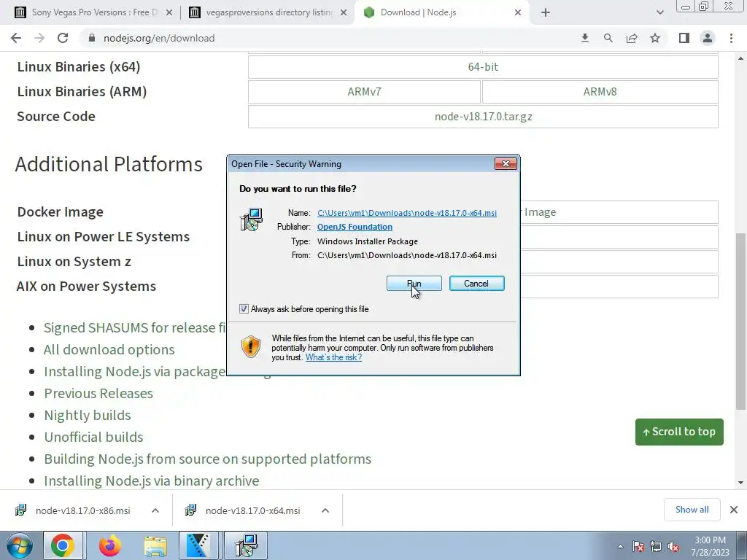
Task: Uncheck Always ask before opening this file
Action: click(244, 309)
